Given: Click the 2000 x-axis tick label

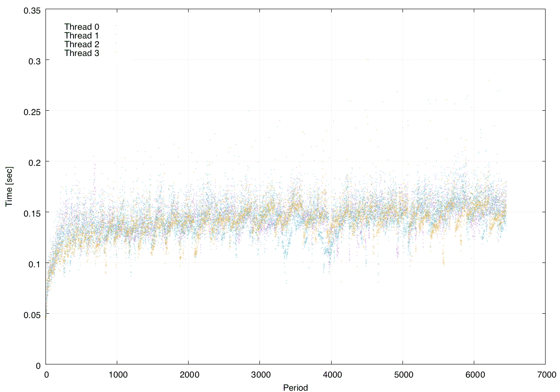Looking at the screenshot, I should pos(189,374).
